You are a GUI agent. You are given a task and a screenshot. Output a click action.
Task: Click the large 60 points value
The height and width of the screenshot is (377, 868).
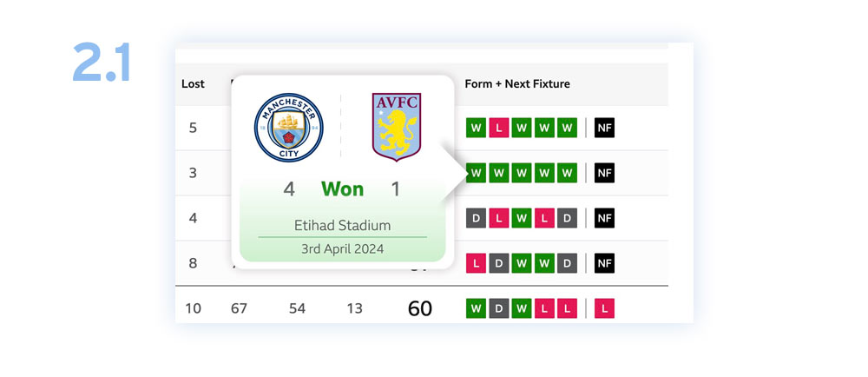pos(420,308)
